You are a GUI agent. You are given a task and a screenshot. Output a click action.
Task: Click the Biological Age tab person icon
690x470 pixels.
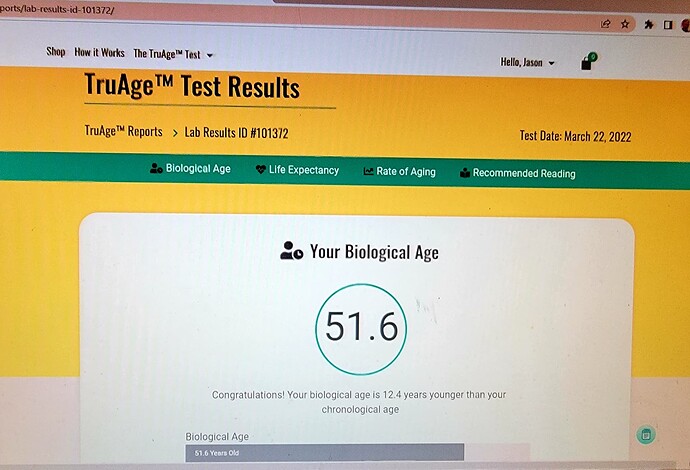click(x=156, y=168)
